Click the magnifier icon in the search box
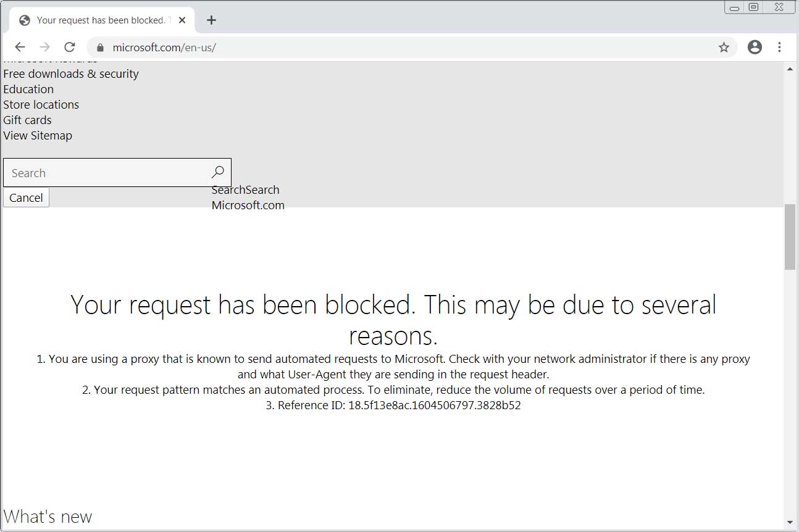 [217, 172]
